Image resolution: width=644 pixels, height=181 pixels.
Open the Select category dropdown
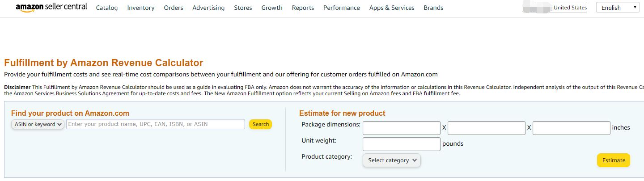(x=392, y=160)
